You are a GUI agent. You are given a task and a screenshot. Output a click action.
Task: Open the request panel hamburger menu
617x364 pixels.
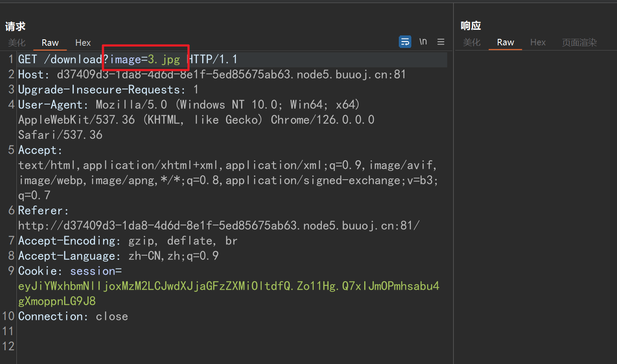tap(441, 42)
